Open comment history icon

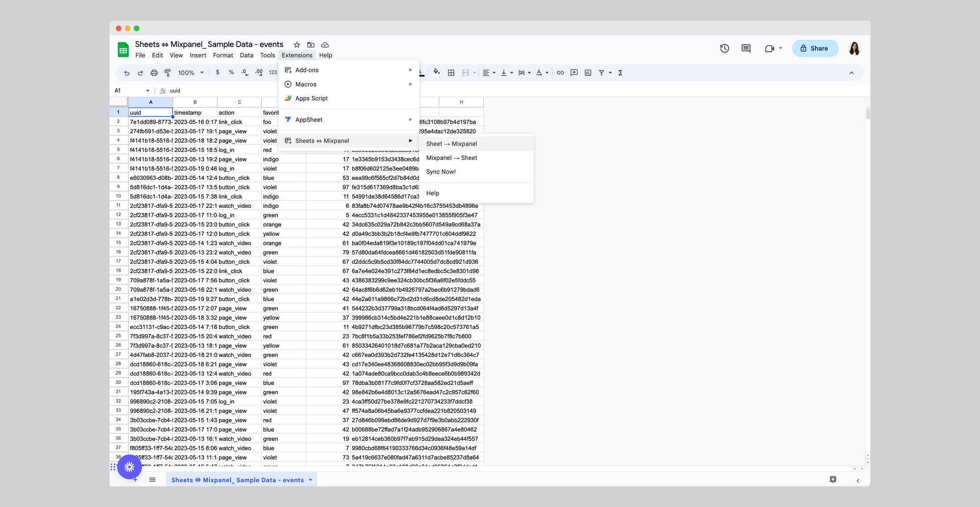[746, 48]
